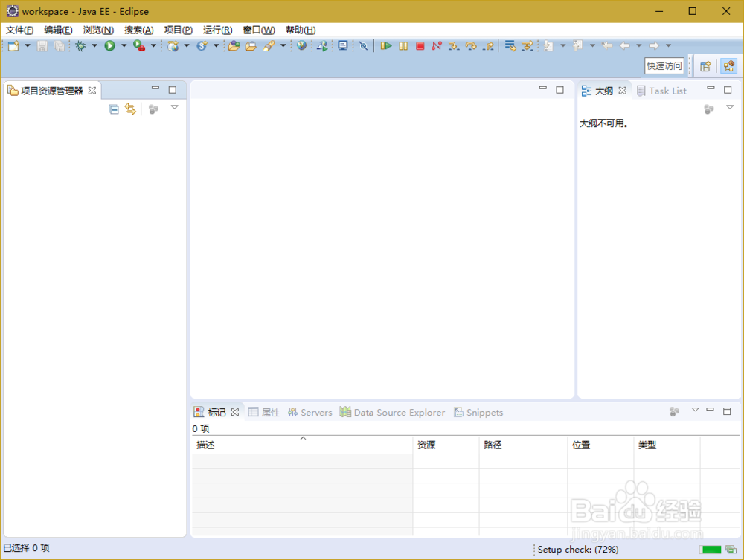
Task: Click the Save disk icon
Action: pyautogui.click(x=42, y=46)
